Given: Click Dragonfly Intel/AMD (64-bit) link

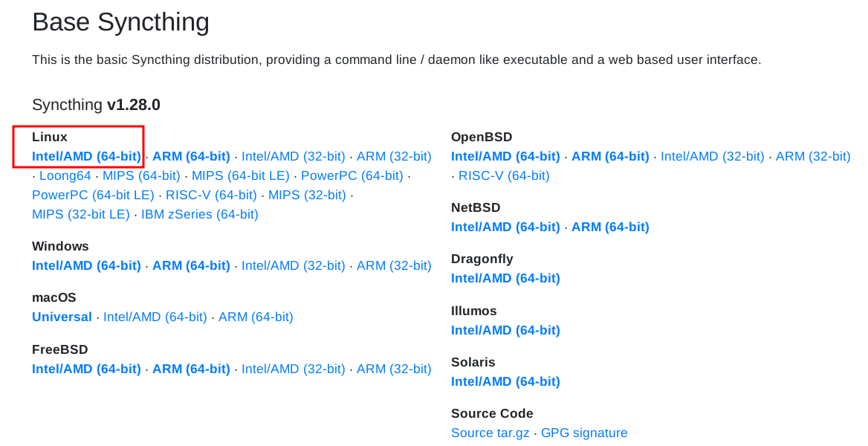Looking at the screenshot, I should [x=505, y=278].
